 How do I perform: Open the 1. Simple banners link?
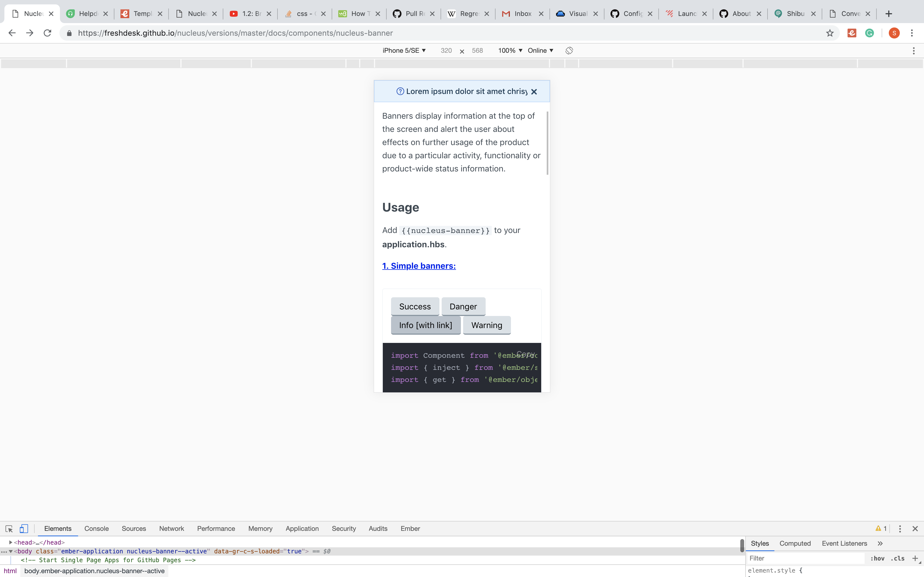(419, 266)
